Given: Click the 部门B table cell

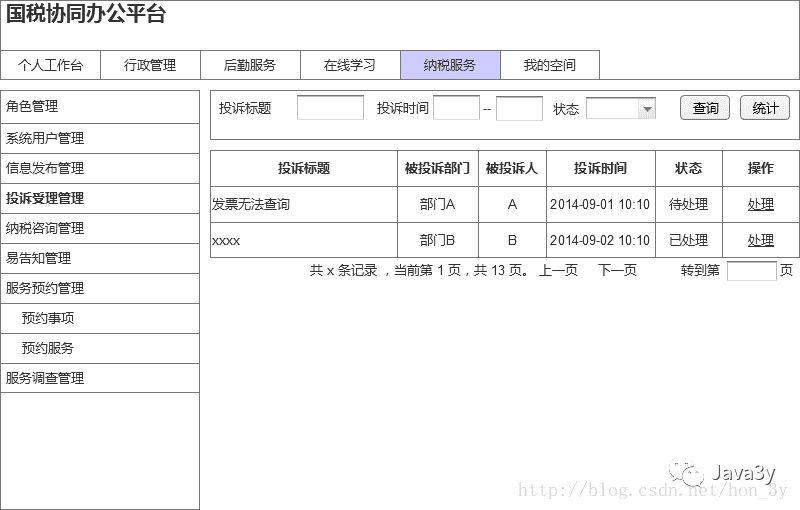Looking at the screenshot, I should click(x=438, y=240).
